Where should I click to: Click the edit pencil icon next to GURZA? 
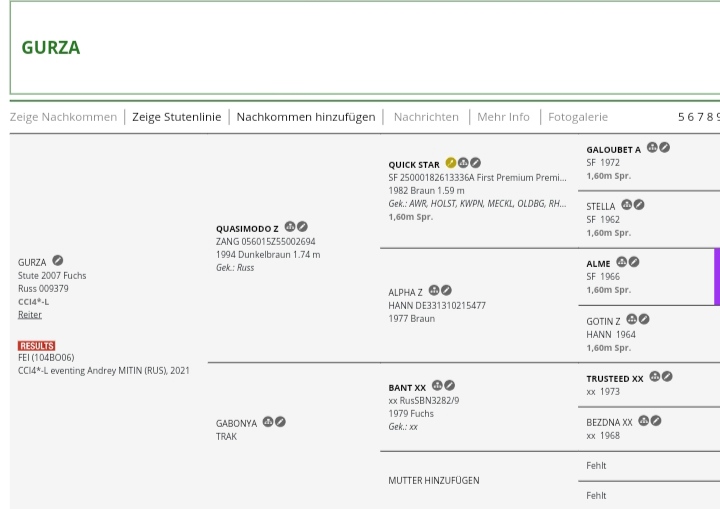[x=58, y=261]
